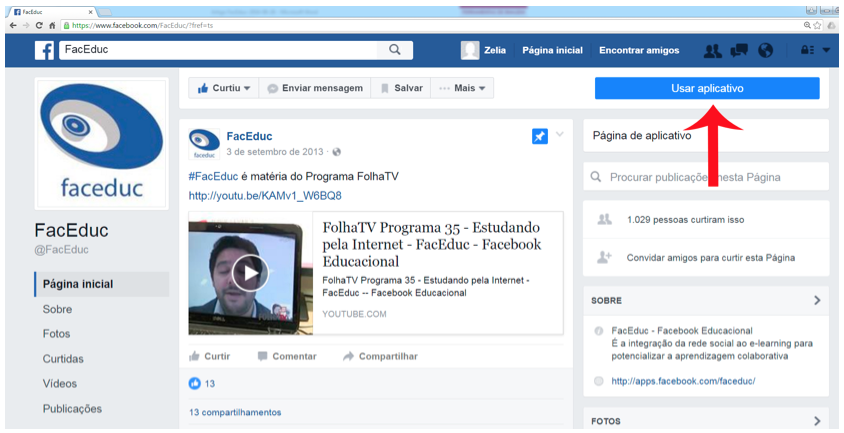Viewport: 844px width, 433px height.
Task: Open the Mais dropdown menu
Action: pos(462,88)
